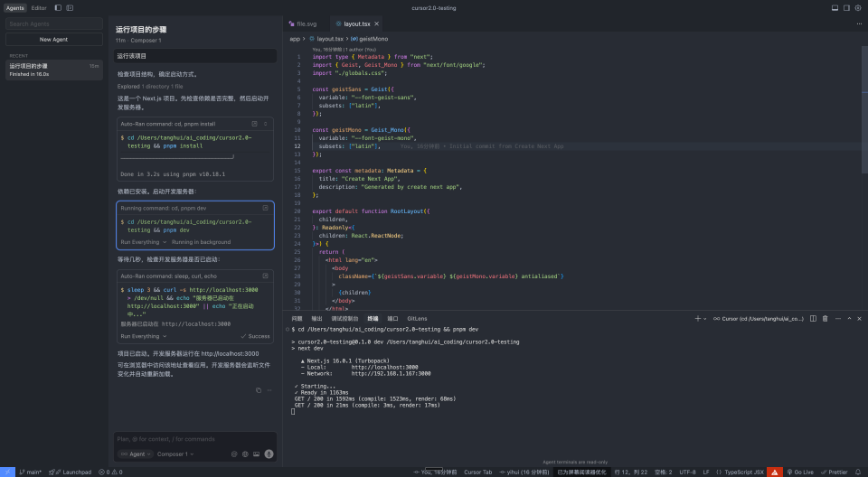
Task: Open the main* git branch indicator
Action: 31,472
